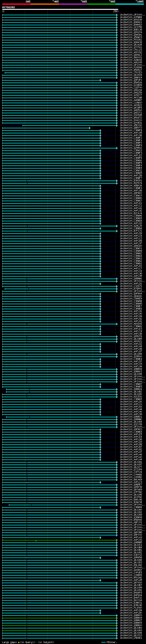The width and height of the screenshot is (146, 644).
Task: Select the UniRef100_A9U245 label
Action: [131, 63]
